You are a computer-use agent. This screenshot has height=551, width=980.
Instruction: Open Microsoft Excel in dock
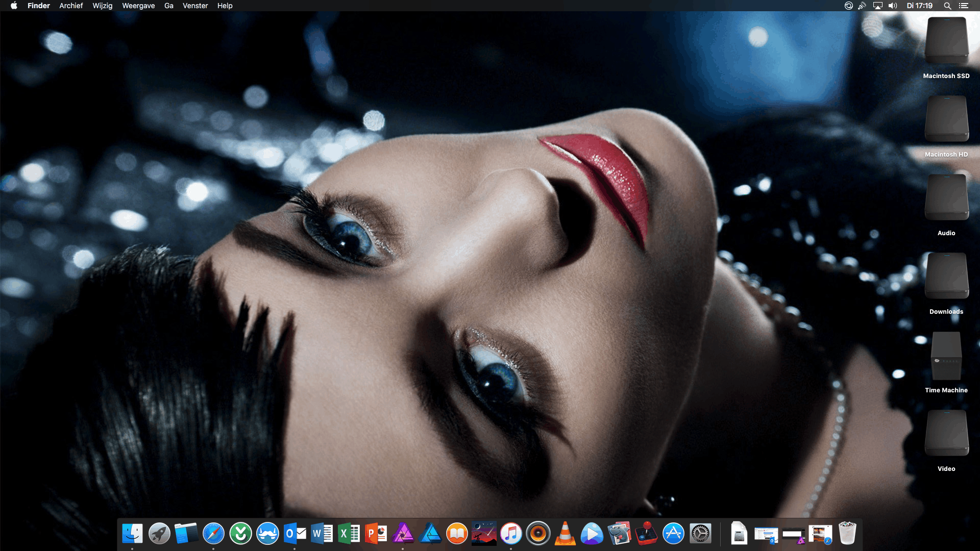pos(349,534)
